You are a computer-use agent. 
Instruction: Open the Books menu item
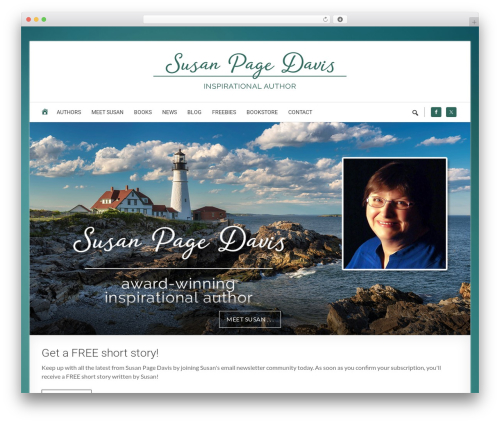[143, 112]
